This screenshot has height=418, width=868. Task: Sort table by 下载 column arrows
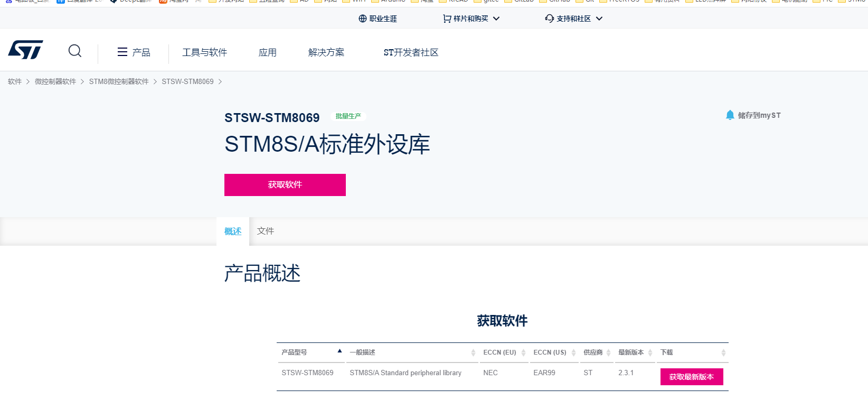pyautogui.click(x=723, y=352)
